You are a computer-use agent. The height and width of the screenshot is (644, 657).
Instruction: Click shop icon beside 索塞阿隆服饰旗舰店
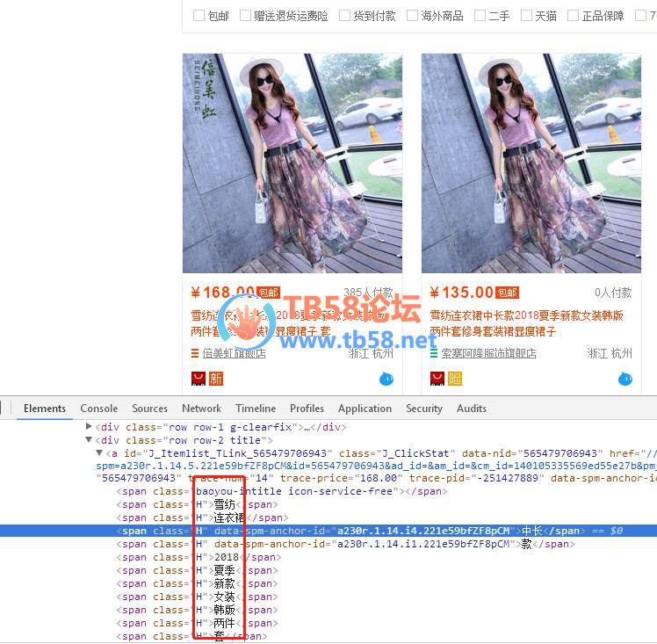[435, 353]
